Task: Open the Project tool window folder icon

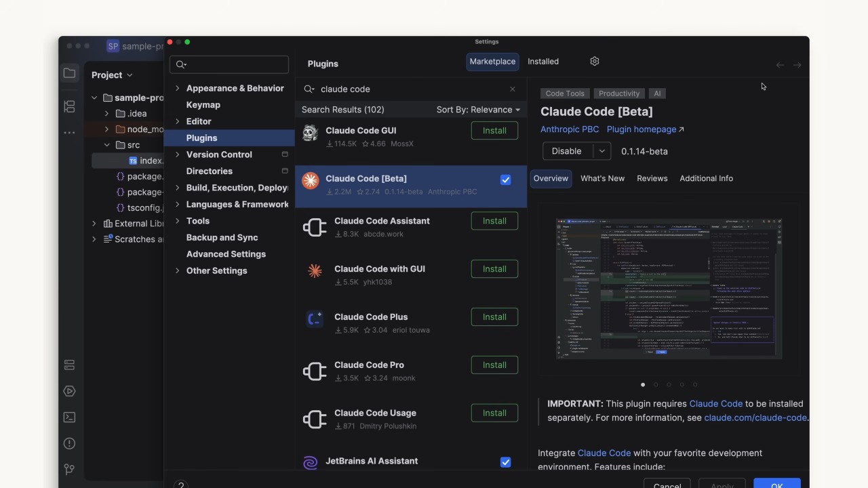Action: (69, 73)
